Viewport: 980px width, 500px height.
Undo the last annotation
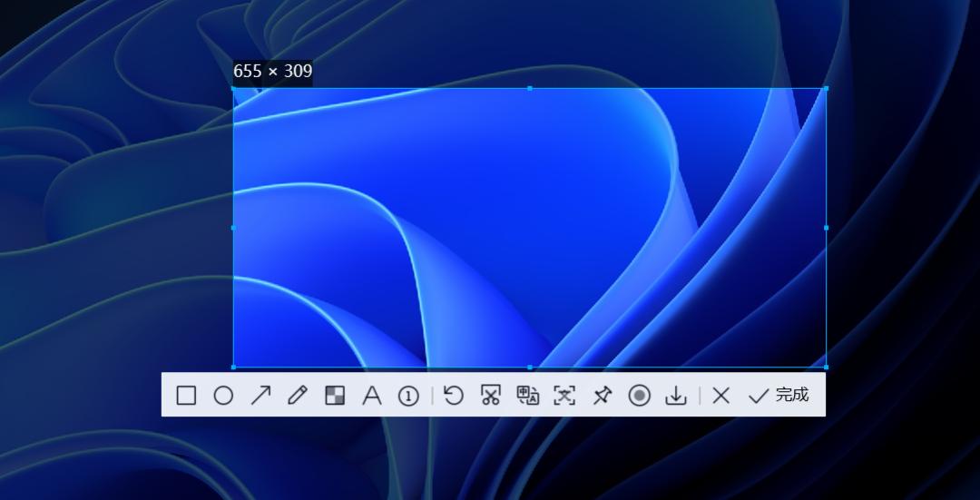[x=453, y=396]
